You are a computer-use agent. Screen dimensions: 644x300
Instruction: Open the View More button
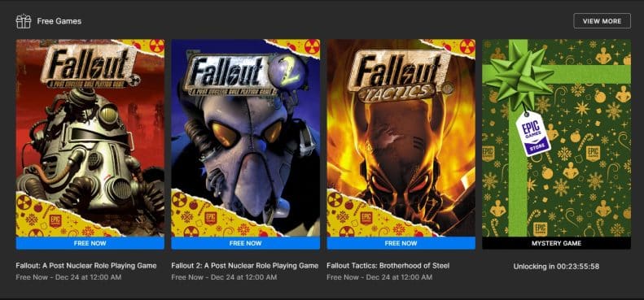point(602,21)
